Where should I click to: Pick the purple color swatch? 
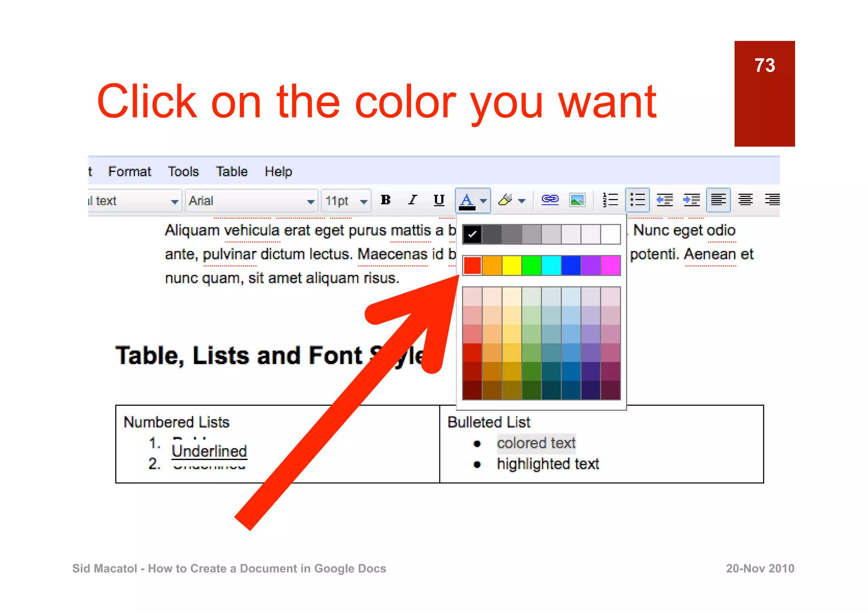pyautogui.click(x=591, y=266)
